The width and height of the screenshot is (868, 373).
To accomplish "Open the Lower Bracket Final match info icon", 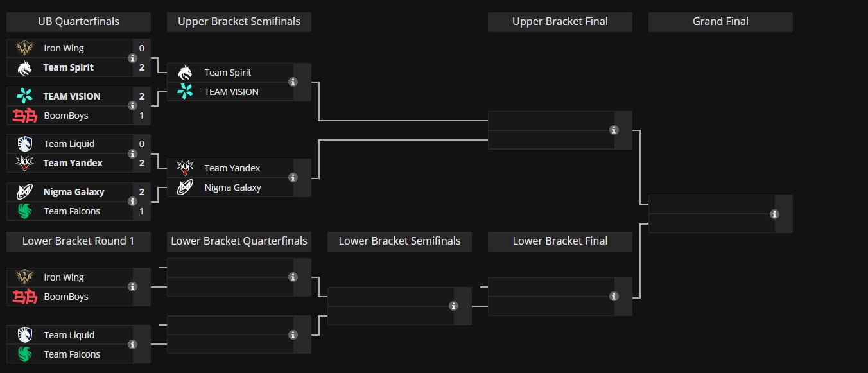I will tap(614, 297).
